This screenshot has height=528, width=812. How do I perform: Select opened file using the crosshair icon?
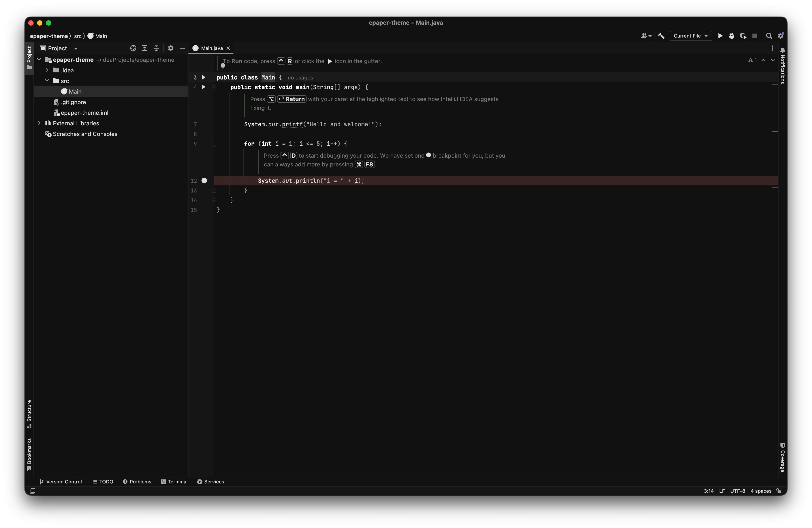(x=133, y=48)
